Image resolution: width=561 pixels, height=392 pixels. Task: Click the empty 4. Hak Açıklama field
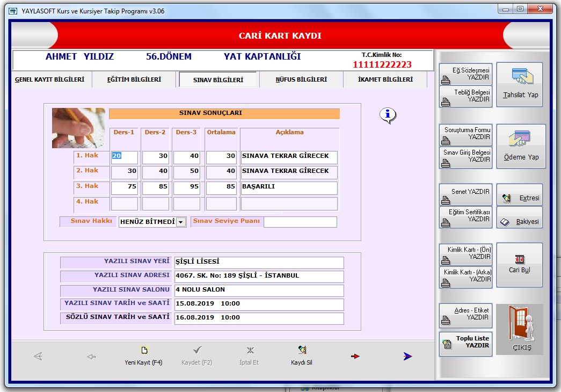(x=289, y=204)
